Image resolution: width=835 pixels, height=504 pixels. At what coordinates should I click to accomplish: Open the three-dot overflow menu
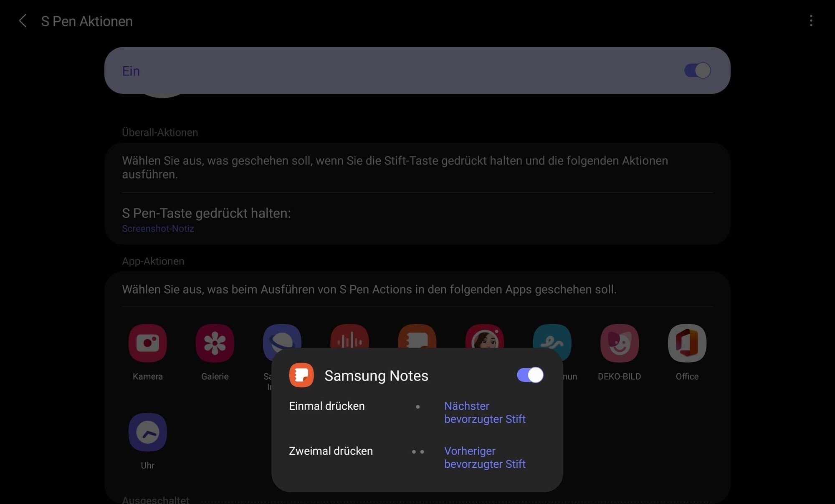point(811,21)
